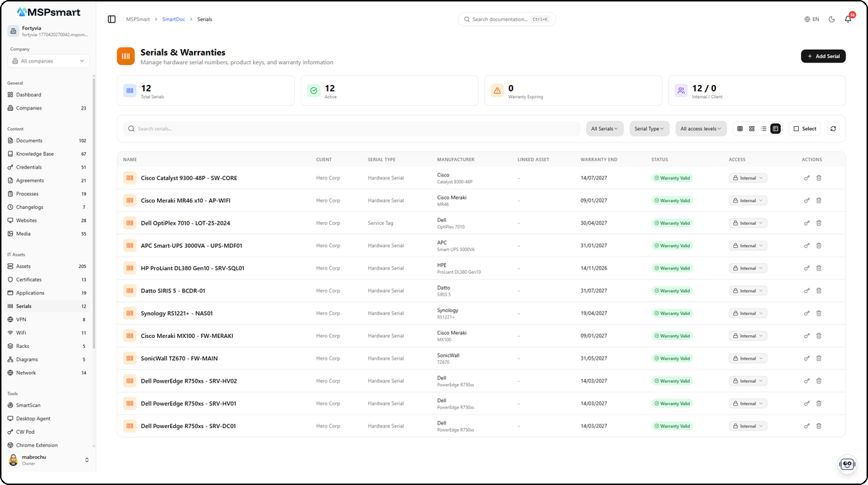Open the Certificates sidebar item
Image resolution: width=868 pixels, height=485 pixels.
coord(29,280)
